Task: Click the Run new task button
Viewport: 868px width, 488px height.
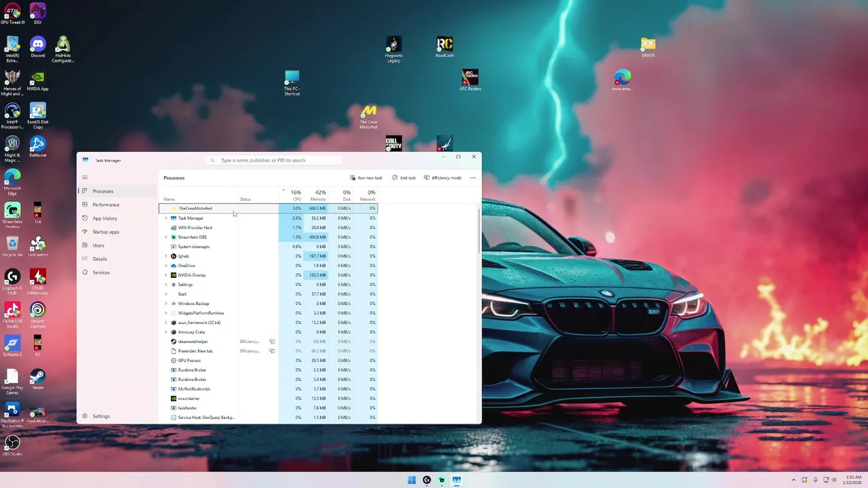Action: coord(366,178)
